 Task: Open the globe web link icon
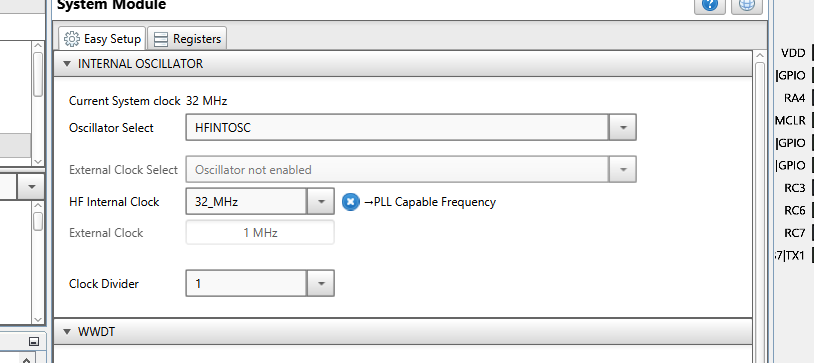pos(747,5)
